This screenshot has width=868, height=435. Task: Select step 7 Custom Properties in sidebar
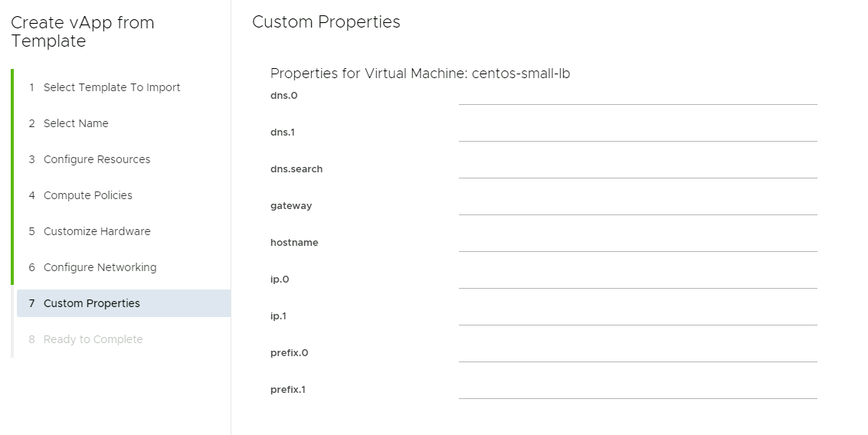point(92,303)
